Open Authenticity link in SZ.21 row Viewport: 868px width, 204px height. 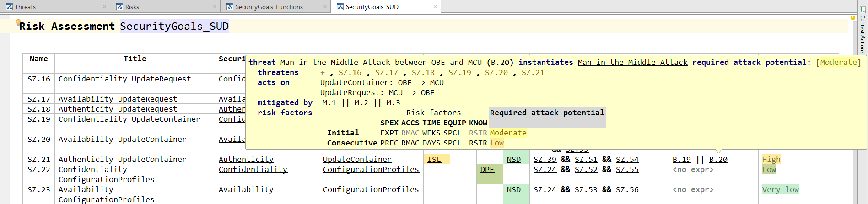click(246, 159)
